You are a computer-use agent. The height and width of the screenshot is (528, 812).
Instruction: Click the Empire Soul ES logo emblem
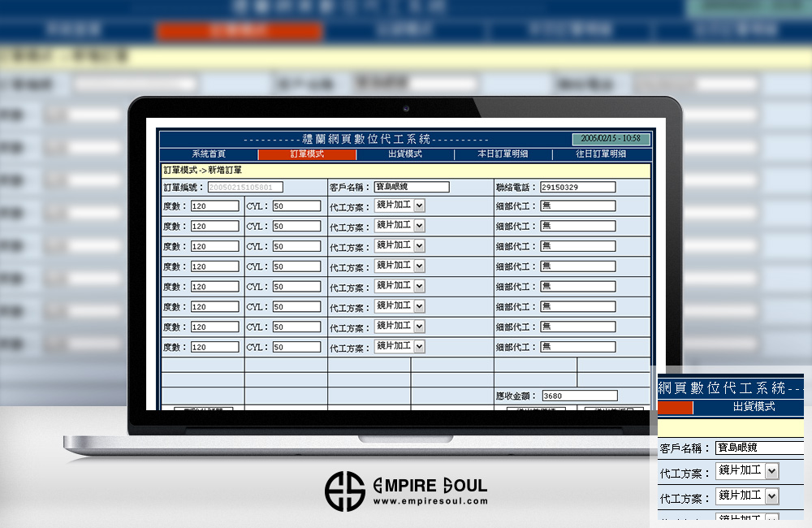click(345, 491)
